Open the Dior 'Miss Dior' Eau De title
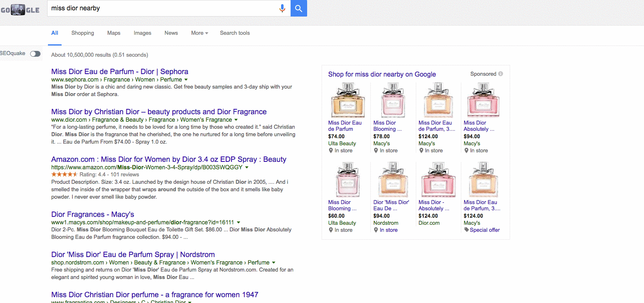This screenshot has width=644, height=303. pos(391,205)
